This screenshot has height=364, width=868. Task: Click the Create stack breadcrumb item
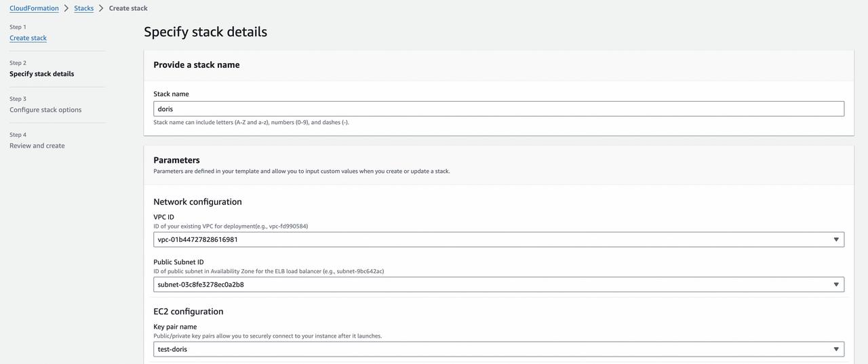[128, 8]
